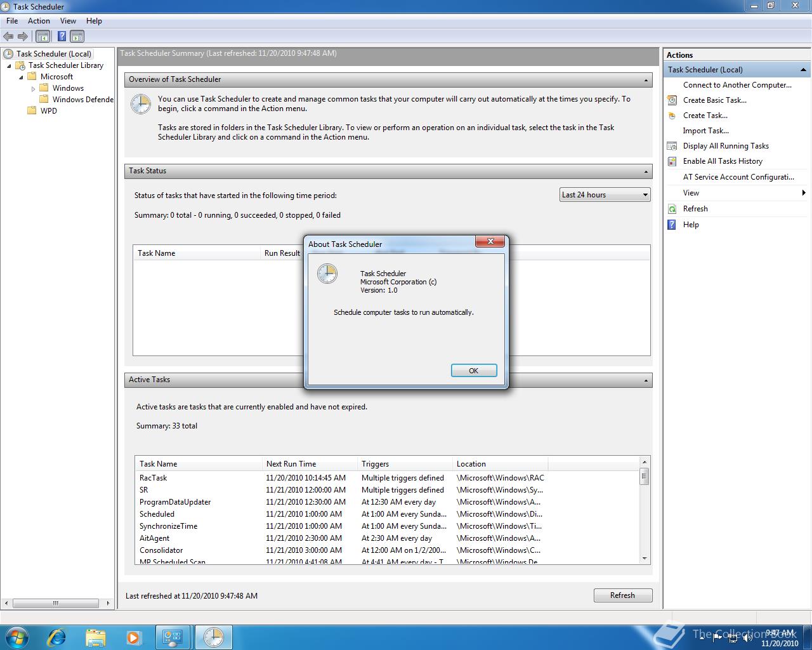The height and width of the screenshot is (650, 812).
Task: Click AT Service Account Configuration action
Action: 738,177
